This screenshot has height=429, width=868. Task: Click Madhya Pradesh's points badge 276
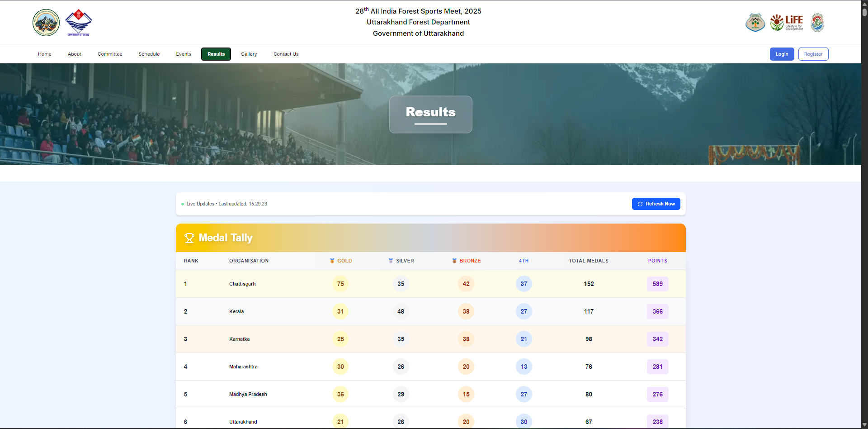(x=658, y=394)
